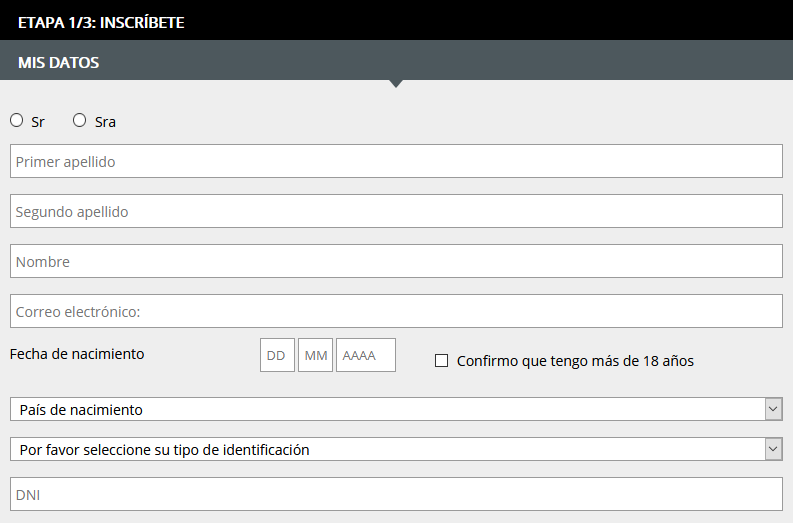The height and width of the screenshot is (523, 793).
Task: Focus the DD day of birth box
Action: 277,355
